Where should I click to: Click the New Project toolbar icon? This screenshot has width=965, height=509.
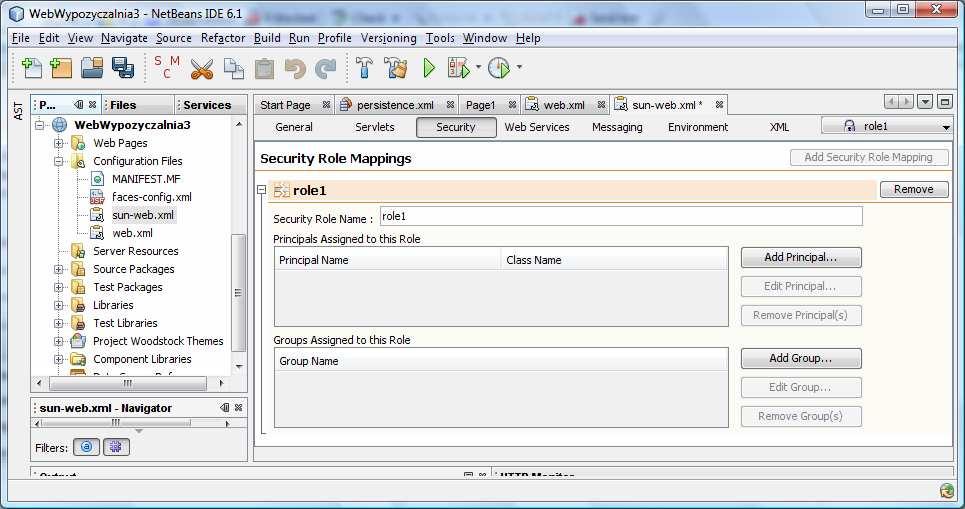[61, 68]
